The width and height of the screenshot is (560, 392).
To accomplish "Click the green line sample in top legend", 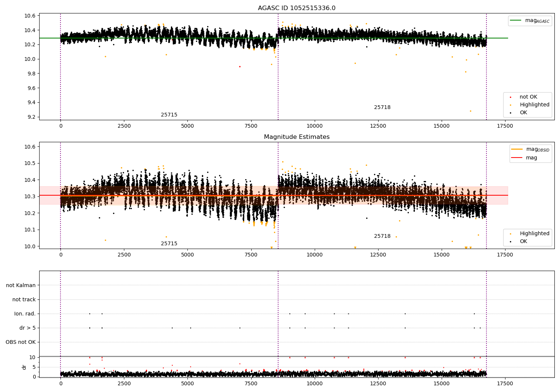I will tap(516, 21).
